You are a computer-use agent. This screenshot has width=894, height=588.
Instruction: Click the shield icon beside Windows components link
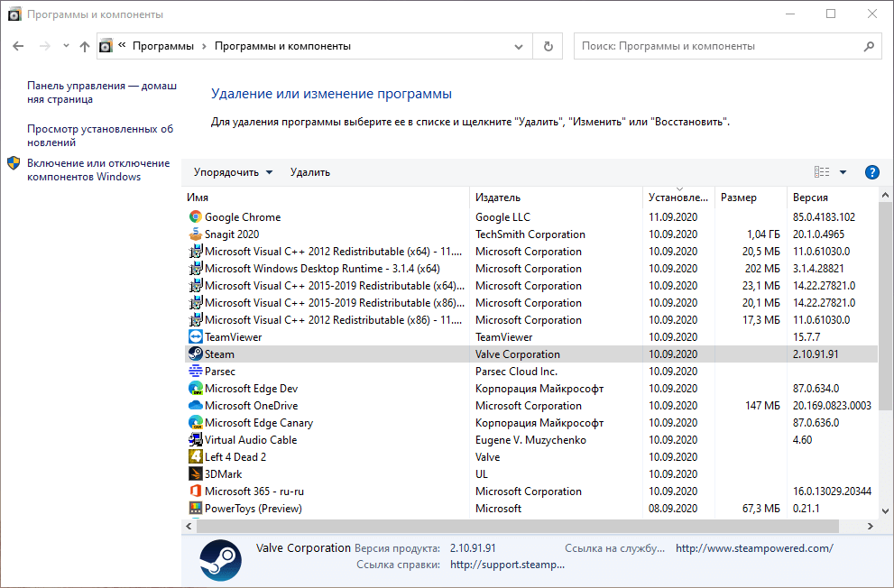click(14, 163)
